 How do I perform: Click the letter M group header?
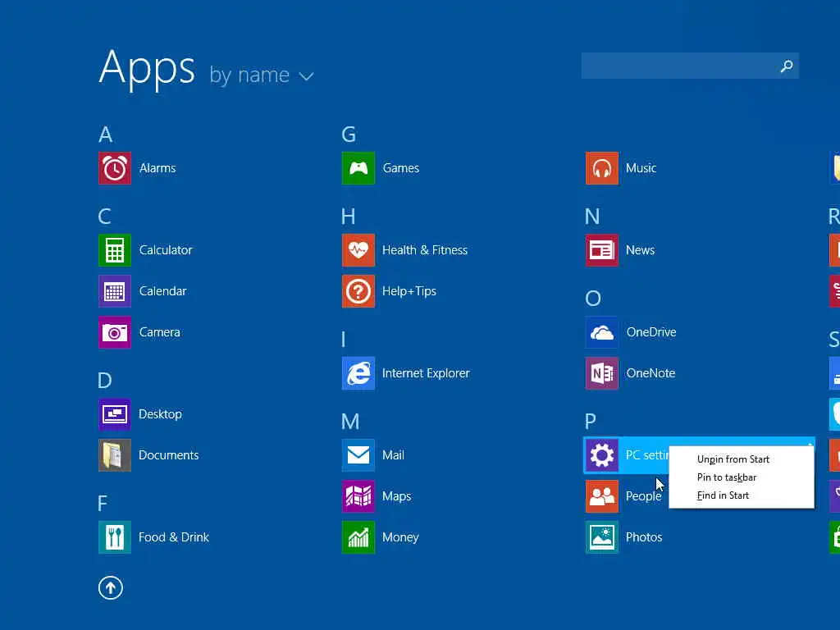(350, 422)
